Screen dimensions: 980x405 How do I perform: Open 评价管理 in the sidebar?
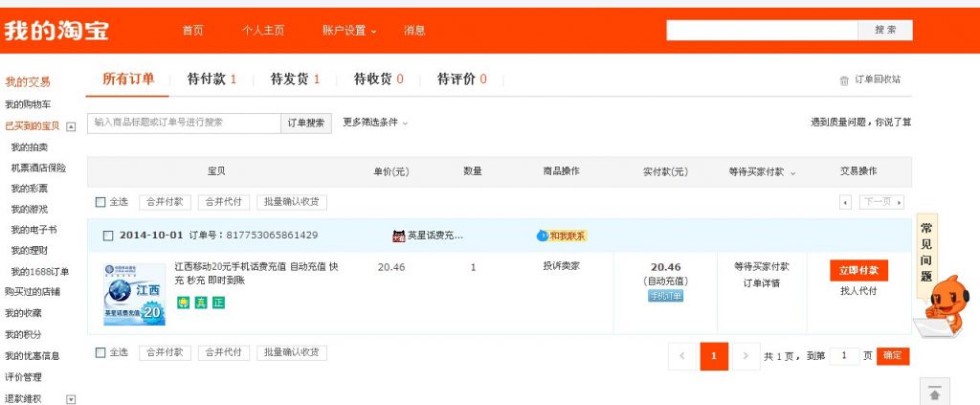click(23, 377)
